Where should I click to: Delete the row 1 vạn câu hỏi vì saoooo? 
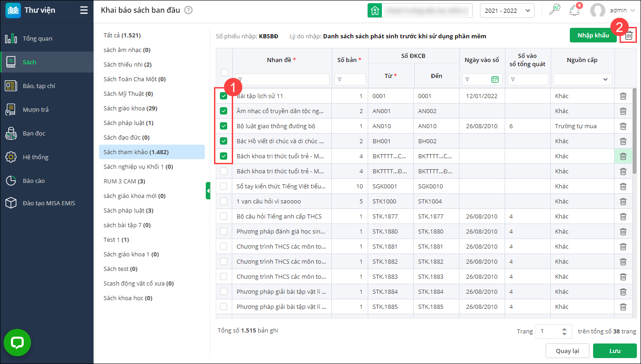[623, 202]
